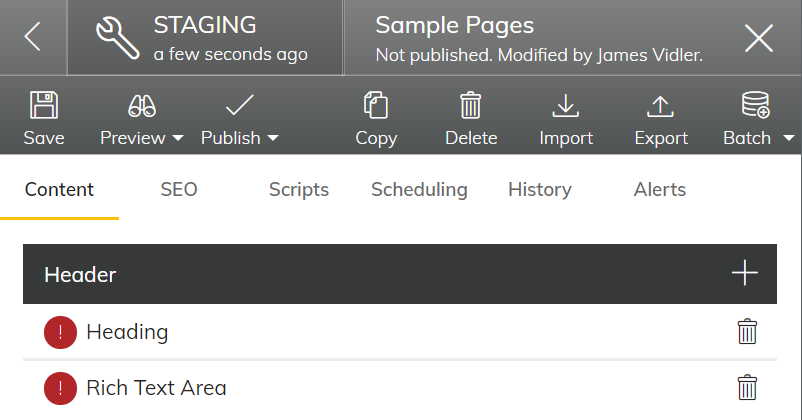
Task: Click the Delete trash icon in toolbar
Action: point(471,105)
